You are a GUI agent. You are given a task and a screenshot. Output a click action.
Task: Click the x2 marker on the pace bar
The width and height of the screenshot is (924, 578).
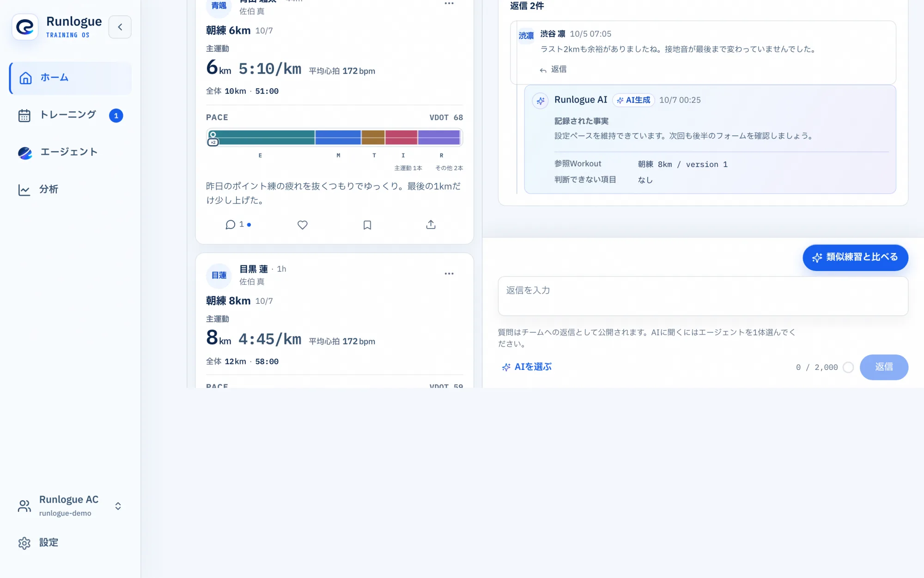pyautogui.click(x=213, y=142)
